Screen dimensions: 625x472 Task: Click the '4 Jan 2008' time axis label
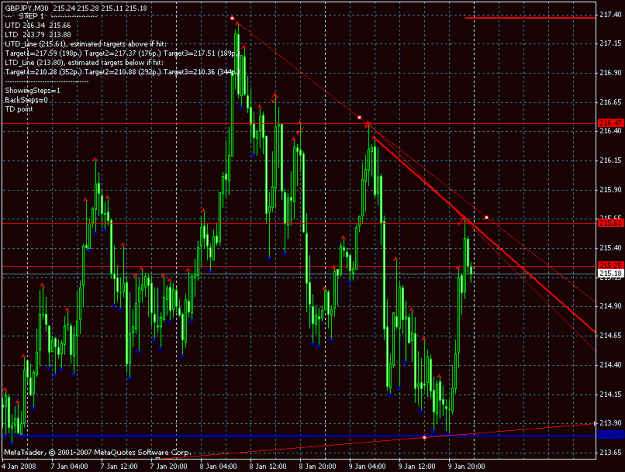[x=19, y=466]
